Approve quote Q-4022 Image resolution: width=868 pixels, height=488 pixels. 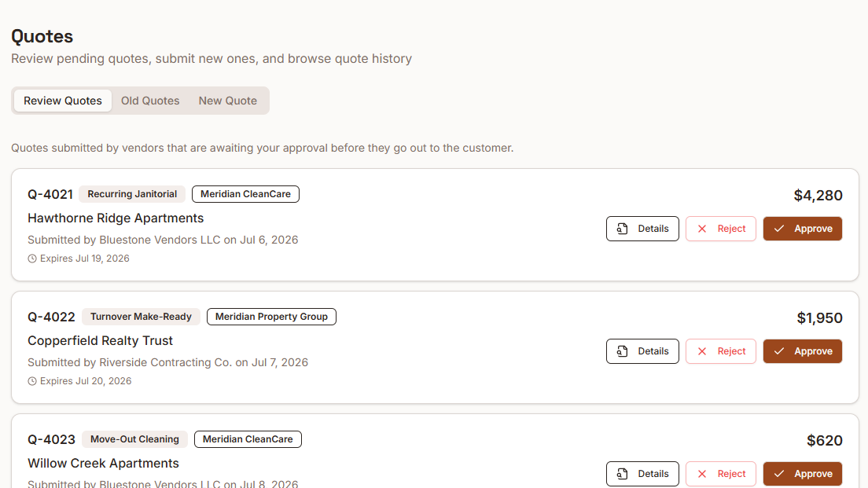pyautogui.click(x=803, y=351)
